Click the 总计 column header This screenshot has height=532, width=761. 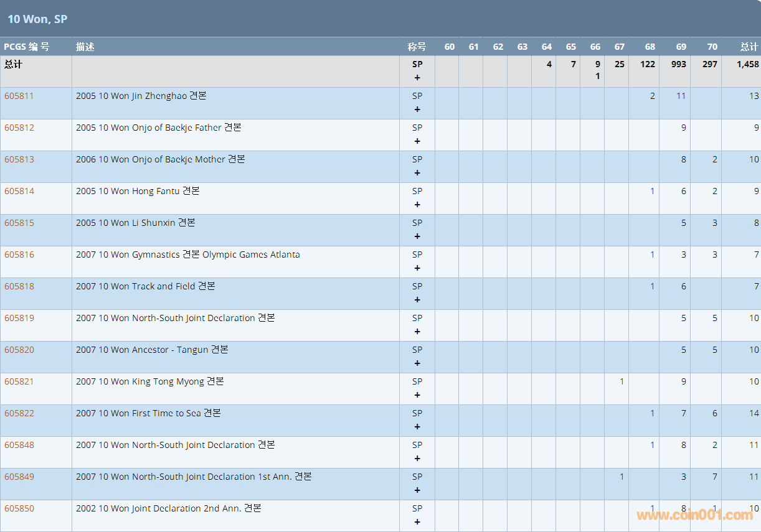click(749, 47)
